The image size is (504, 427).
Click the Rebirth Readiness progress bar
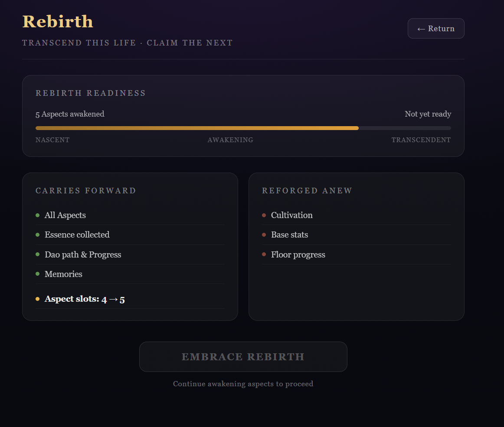(243, 128)
